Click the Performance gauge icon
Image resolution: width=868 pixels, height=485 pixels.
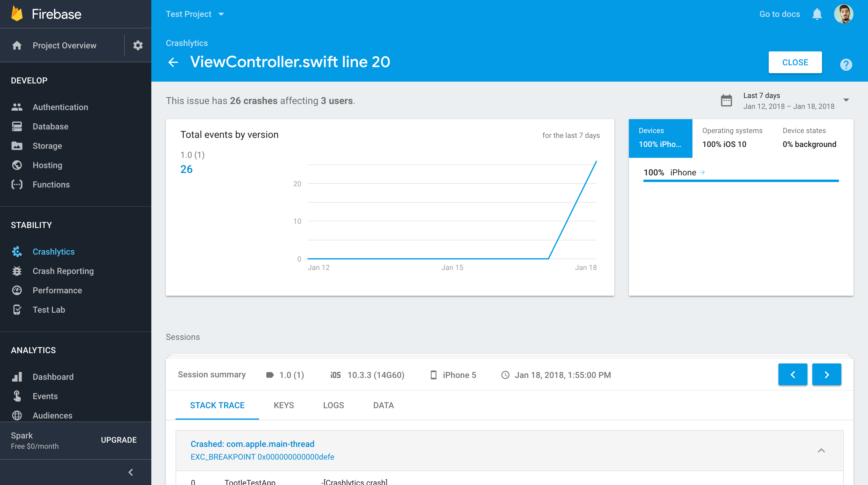[17, 290]
